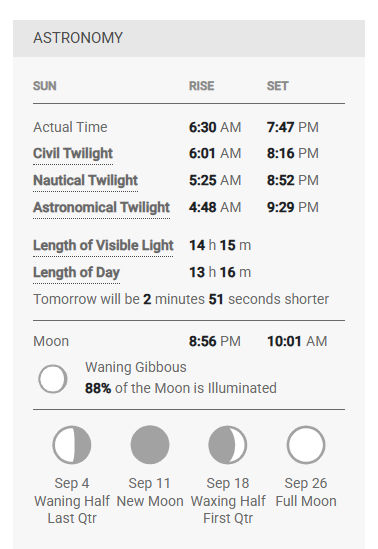Click the Sep 18 first quarter moon icon
Image resolution: width=378 pixels, height=549 pixels.
228,445
